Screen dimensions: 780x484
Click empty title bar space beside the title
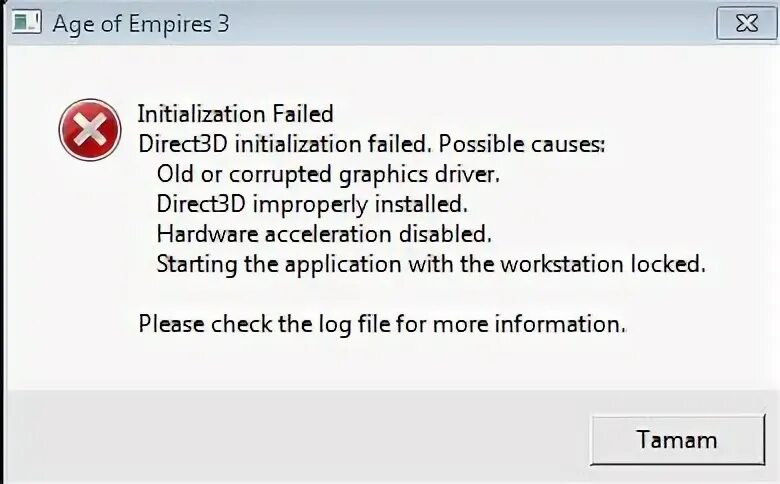pos(450,23)
